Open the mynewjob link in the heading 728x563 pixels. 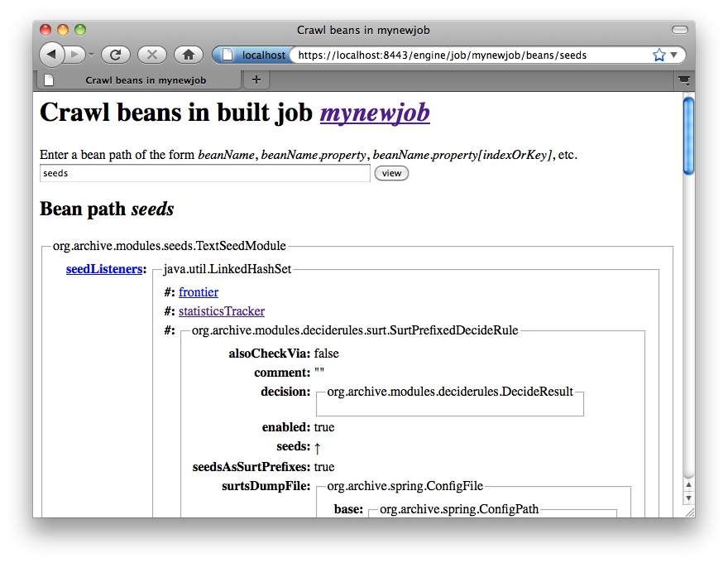tap(375, 113)
